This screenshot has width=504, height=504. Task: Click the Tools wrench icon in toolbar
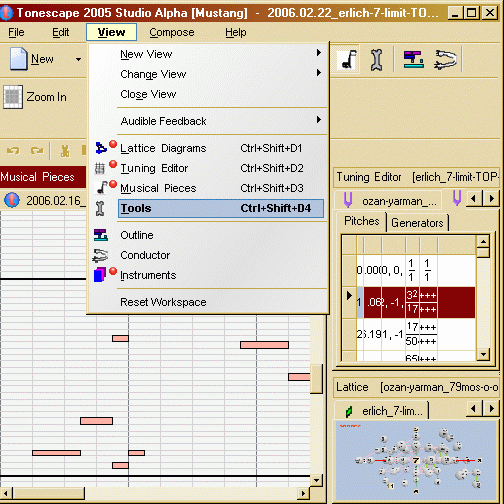pyautogui.click(x=376, y=60)
